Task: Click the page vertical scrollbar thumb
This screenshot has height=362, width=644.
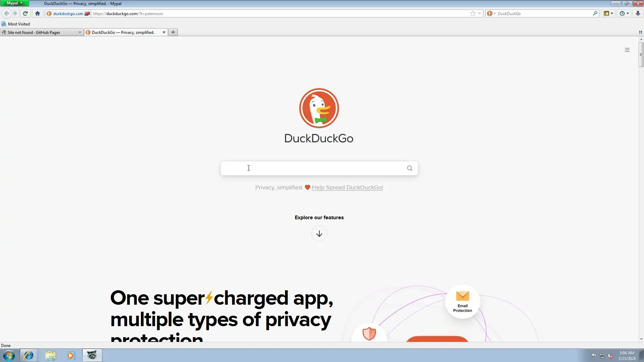Action: 641,55
